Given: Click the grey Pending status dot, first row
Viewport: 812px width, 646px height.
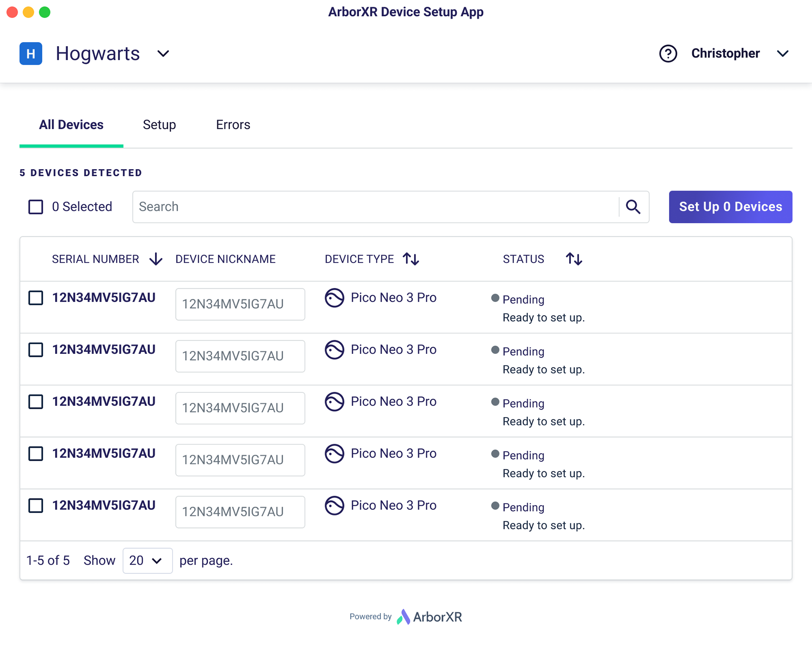Looking at the screenshot, I should (x=495, y=298).
